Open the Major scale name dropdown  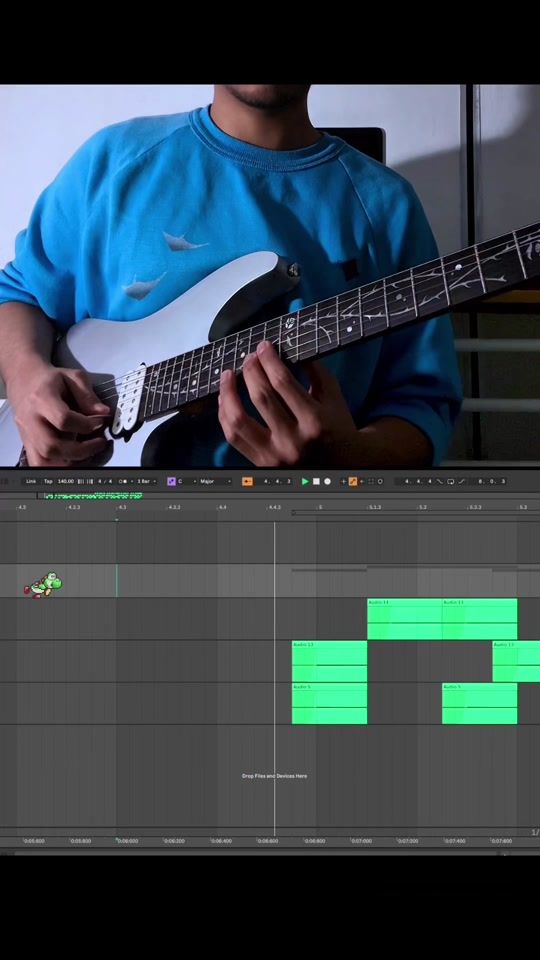(x=216, y=481)
